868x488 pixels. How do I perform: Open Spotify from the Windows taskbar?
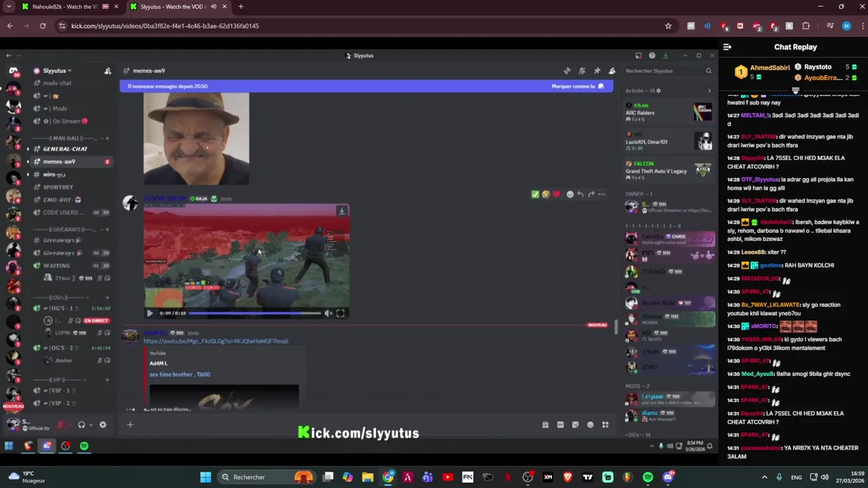coord(648,477)
